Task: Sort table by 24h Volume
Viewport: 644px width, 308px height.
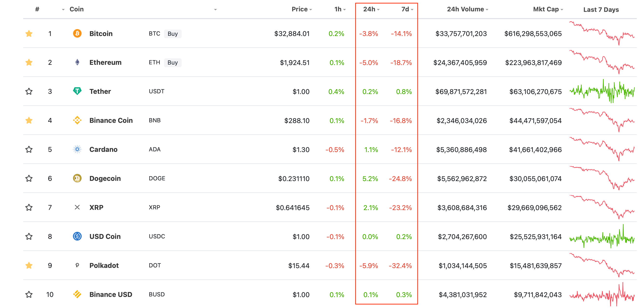Action: pyautogui.click(x=467, y=9)
